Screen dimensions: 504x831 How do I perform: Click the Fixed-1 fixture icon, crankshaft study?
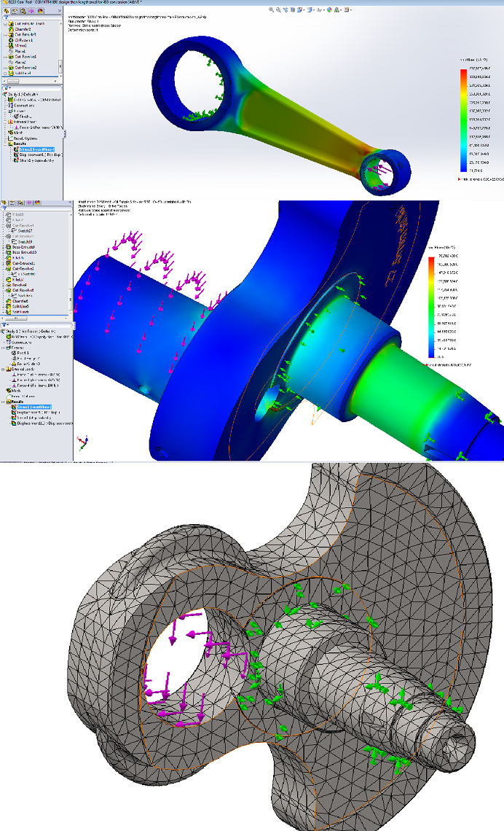pyautogui.click(x=14, y=353)
